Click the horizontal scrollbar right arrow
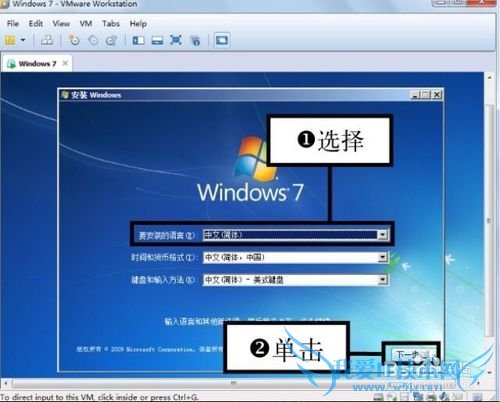The image size is (500, 402). tap(478, 383)
